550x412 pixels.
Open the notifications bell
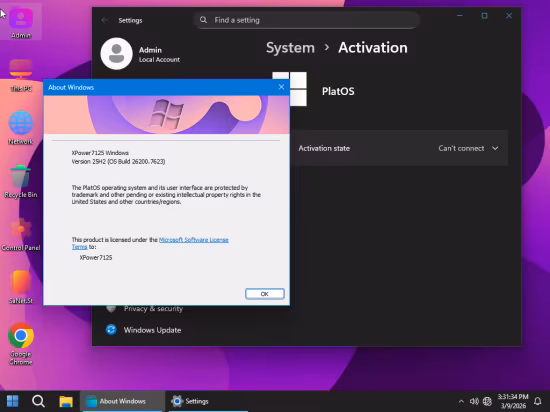tap(537, 401)
